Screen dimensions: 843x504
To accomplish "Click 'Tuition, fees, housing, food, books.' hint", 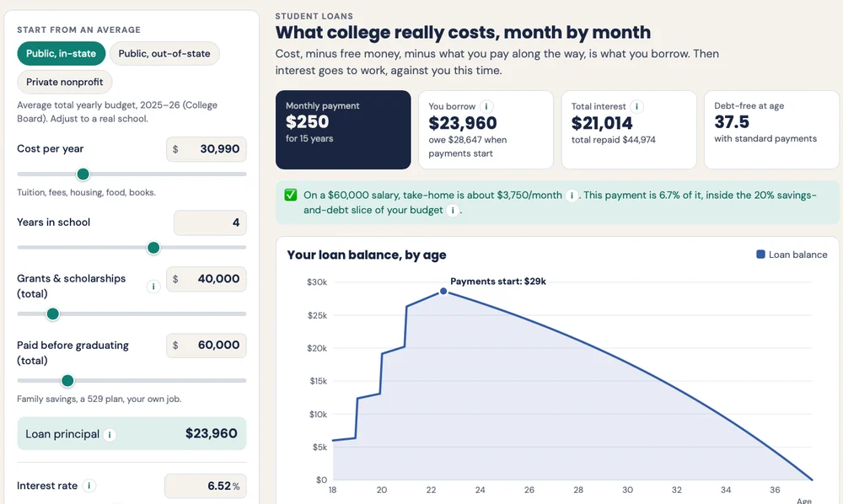I will 86,192.
